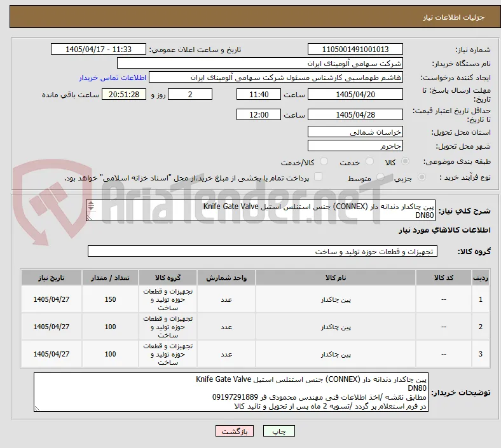The width and height of the screenshot is (501, 448).
Task: Click the resize handle of buyer notes box
Action: click(37, 408)
